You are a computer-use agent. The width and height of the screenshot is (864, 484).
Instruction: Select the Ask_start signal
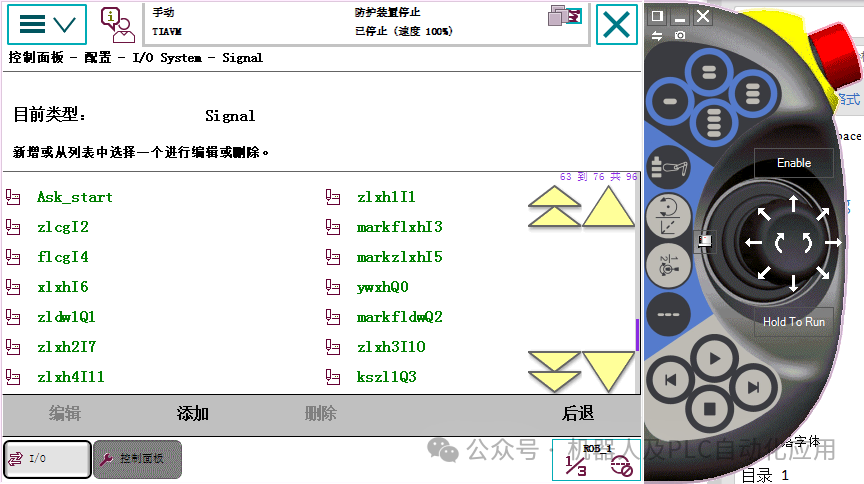point(75,197)
